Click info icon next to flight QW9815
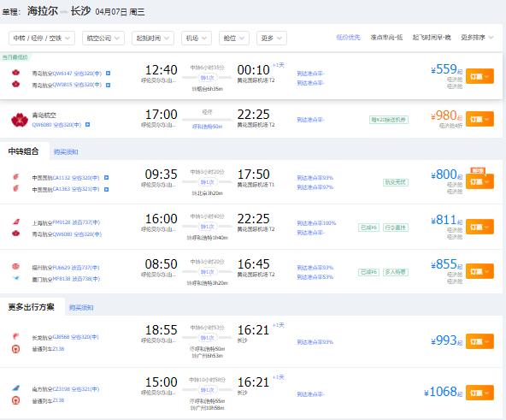 (x=108, y=85)
